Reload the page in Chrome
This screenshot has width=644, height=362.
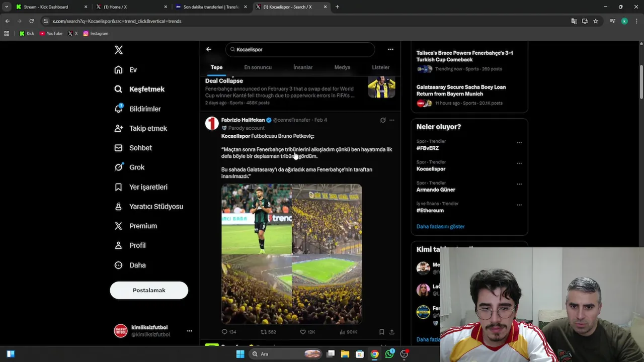click(31, 21)
